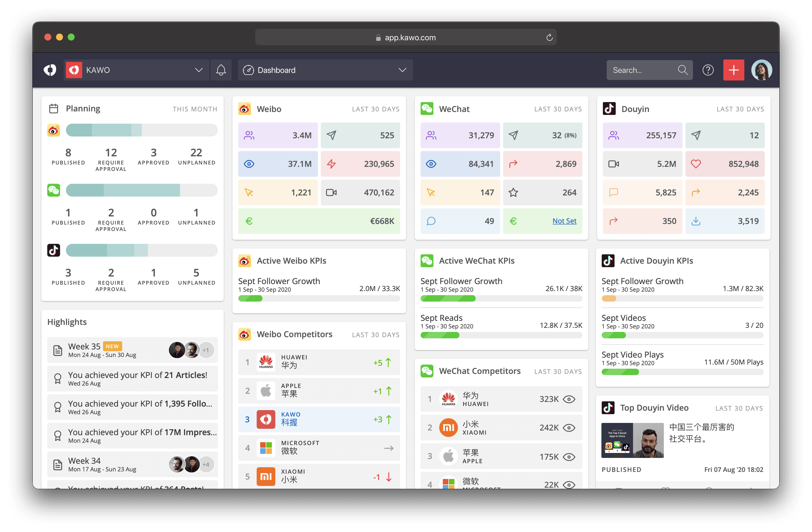Reload the page with browser refresh icon

pos(549,38)
